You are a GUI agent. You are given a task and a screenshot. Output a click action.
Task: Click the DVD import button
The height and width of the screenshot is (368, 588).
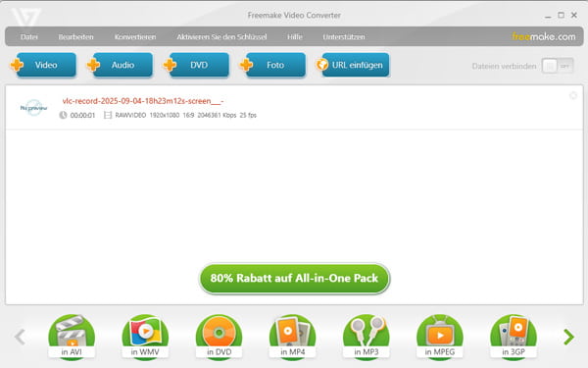199,65
